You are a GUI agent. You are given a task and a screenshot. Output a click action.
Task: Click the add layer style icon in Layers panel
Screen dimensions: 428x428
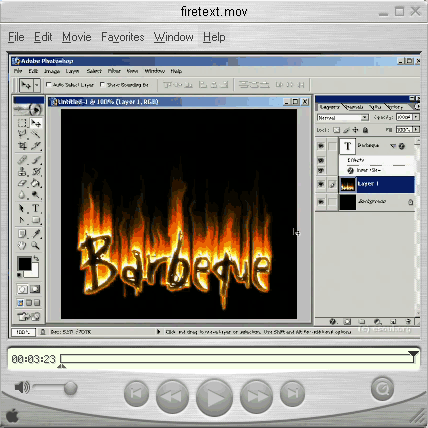point(333,322)
